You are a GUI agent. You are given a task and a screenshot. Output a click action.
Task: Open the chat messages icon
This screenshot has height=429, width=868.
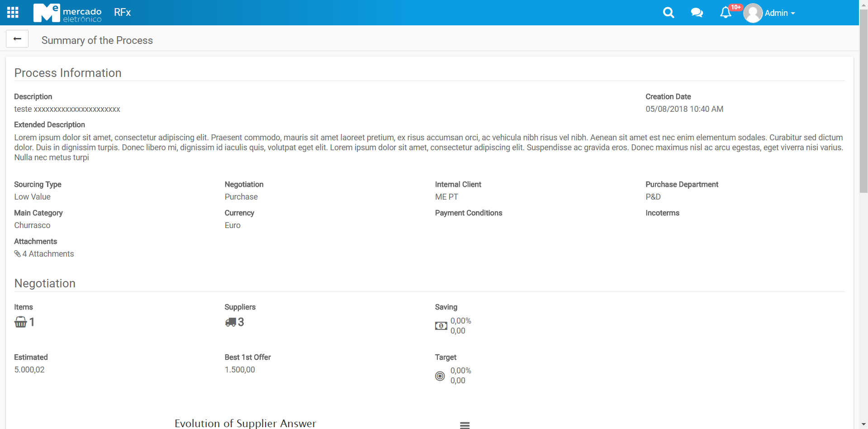pos(697,13)
